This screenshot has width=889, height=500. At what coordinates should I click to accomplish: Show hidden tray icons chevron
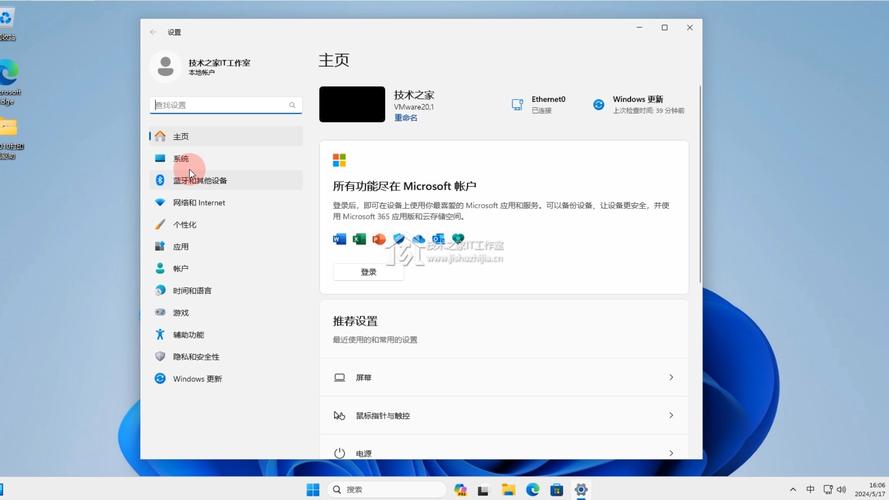tap(793, 489)
